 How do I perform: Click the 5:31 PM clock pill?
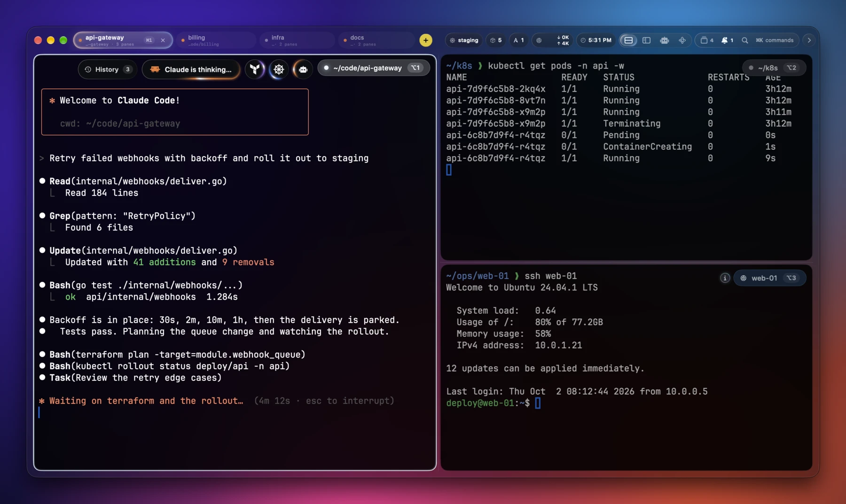[596, 40]
